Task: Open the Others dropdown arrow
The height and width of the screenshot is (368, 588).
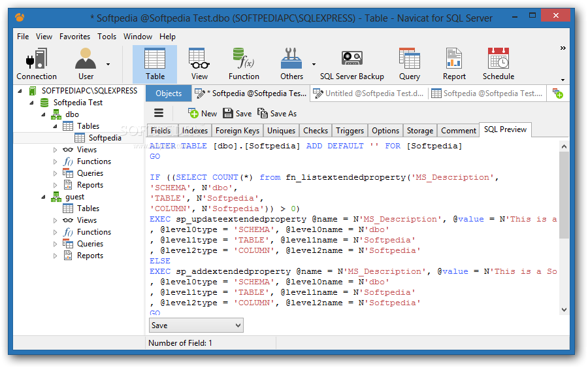Action: coord(314,64)
